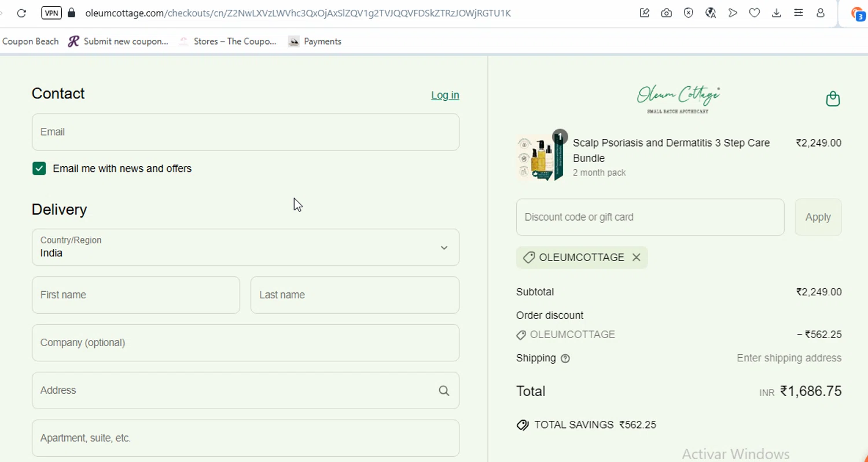Click the VPN badge in address bar
Image resolution: width=868 pixels, height=462 pixels.
tap(52, 13)
